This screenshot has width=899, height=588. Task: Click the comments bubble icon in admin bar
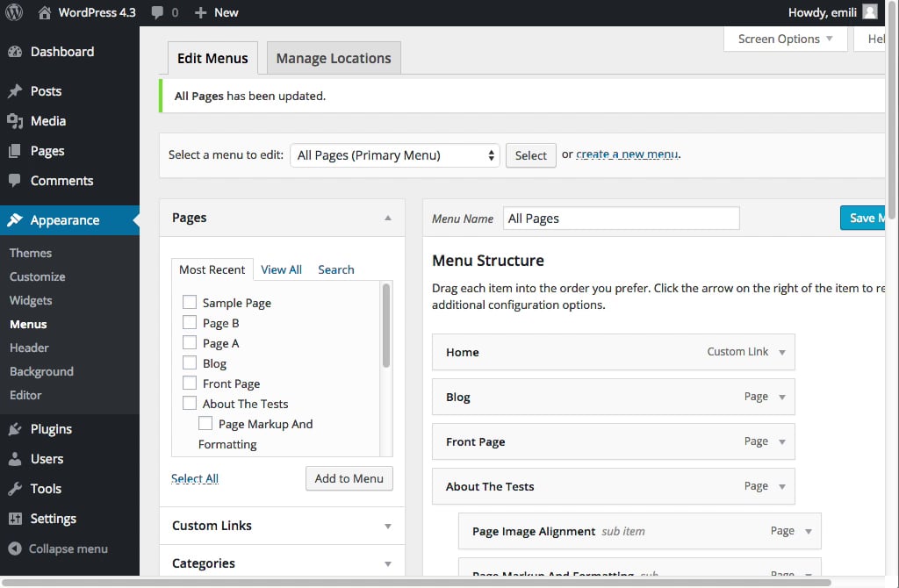(x=157, y=12)
